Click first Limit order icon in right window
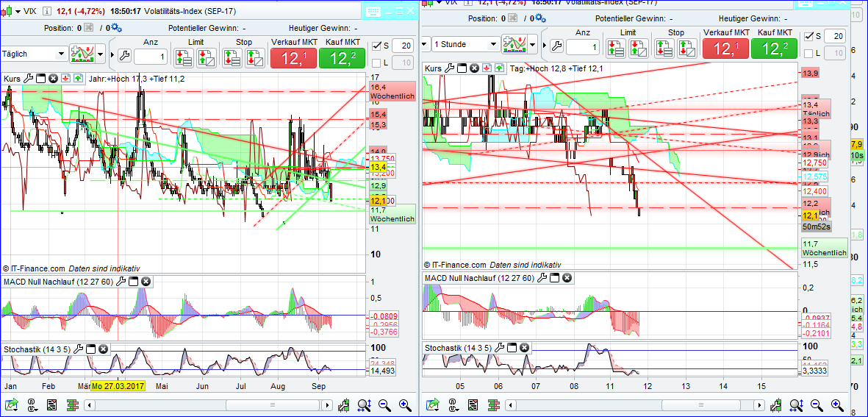 click(x=615, y=48)
